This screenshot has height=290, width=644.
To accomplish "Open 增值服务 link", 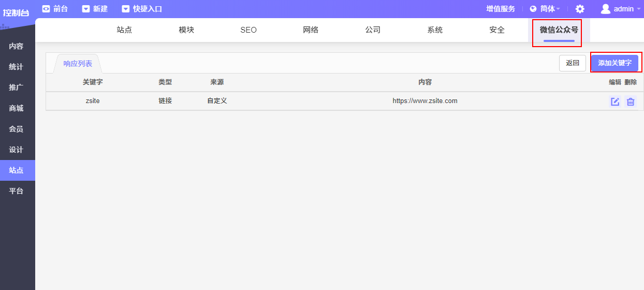I will coord(501,9).
